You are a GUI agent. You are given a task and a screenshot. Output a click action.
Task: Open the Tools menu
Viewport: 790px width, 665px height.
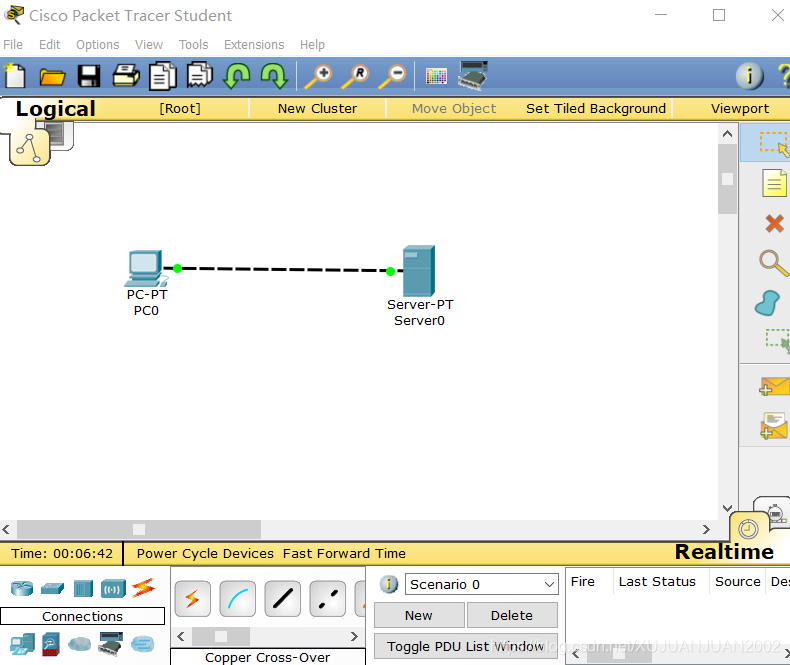pos(193,45)
